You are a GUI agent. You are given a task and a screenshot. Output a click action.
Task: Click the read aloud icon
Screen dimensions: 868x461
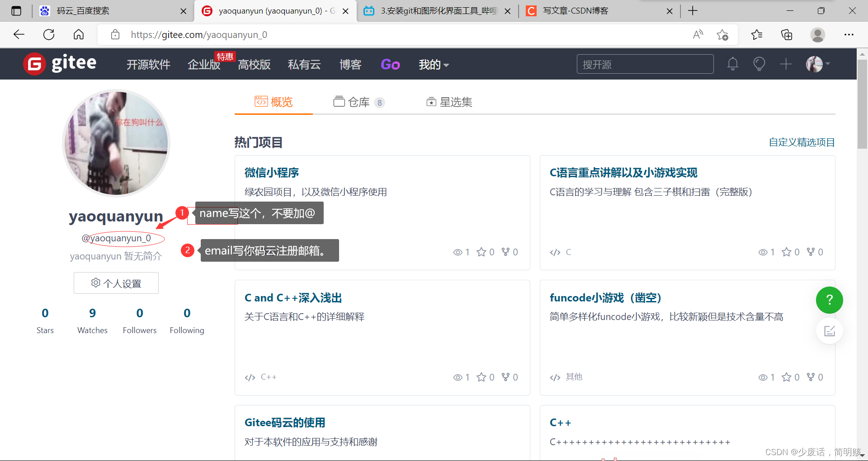(x=698, y=35)
